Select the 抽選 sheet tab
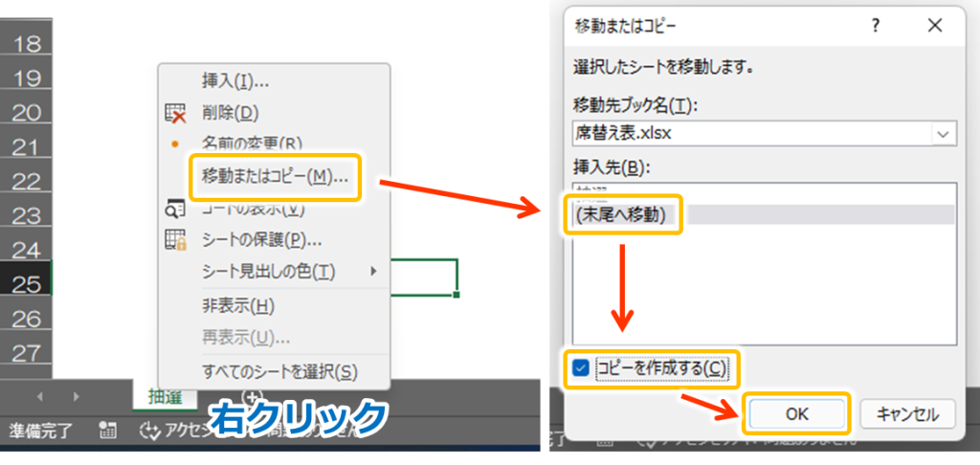980x465 pixels. 165,397
